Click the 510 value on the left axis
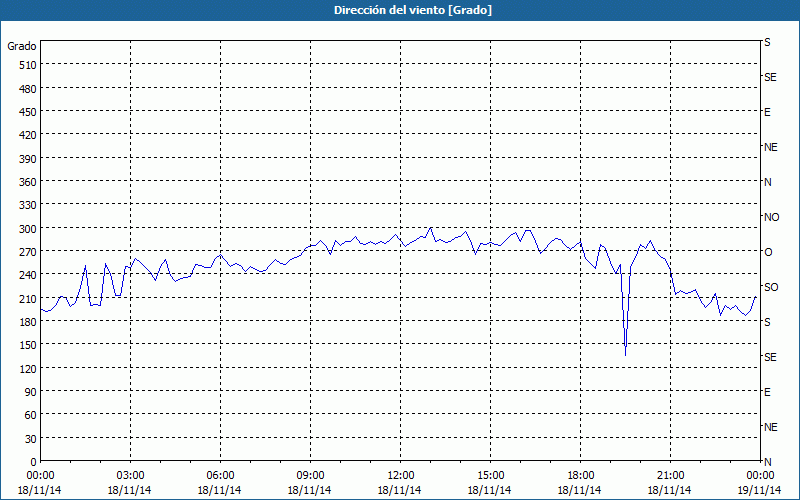This screenshot has width=800, height=500. [x=28, y=65]
